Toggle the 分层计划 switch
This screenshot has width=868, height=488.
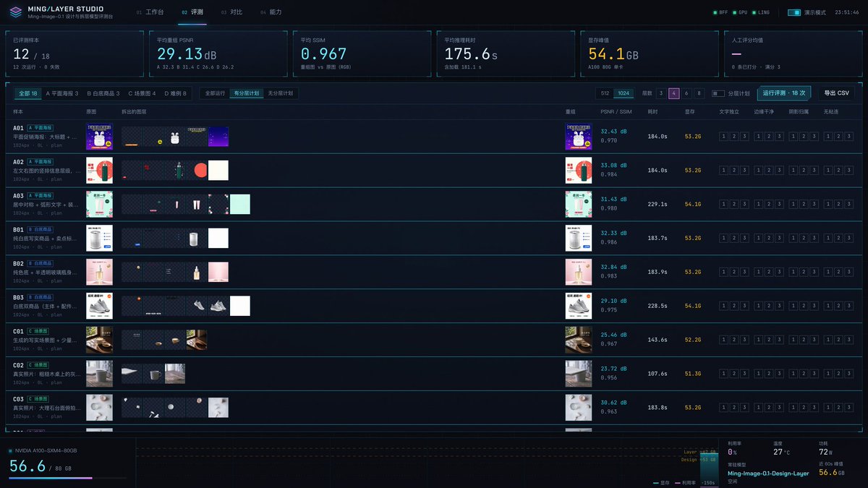tap(718, 93)
